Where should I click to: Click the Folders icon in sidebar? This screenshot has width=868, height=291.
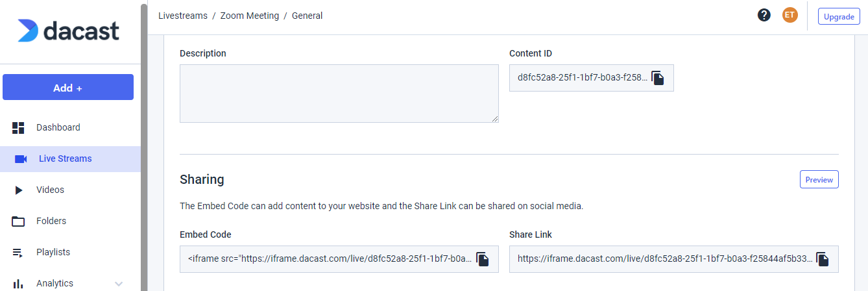18,221
